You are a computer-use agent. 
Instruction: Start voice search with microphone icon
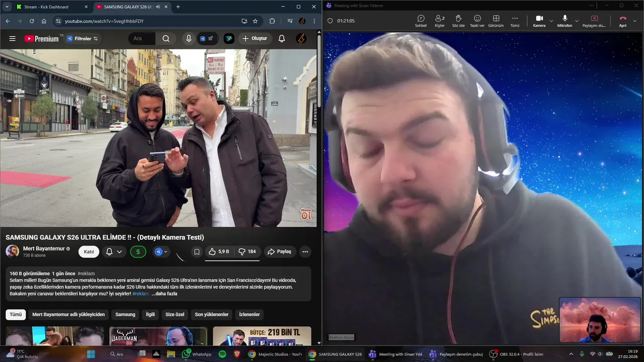click(189, 39)
